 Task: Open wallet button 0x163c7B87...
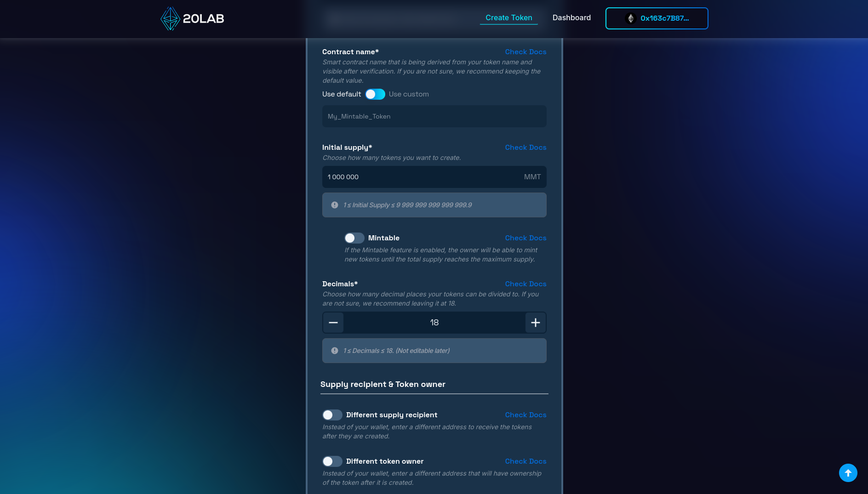tap(657, 18)
